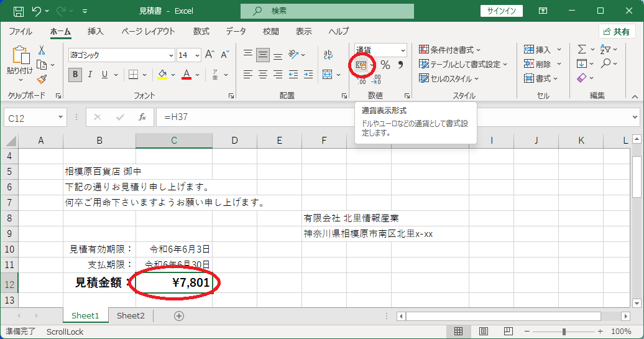
Task: Insert a function with the fx icon
Action: tap(142, 118)
